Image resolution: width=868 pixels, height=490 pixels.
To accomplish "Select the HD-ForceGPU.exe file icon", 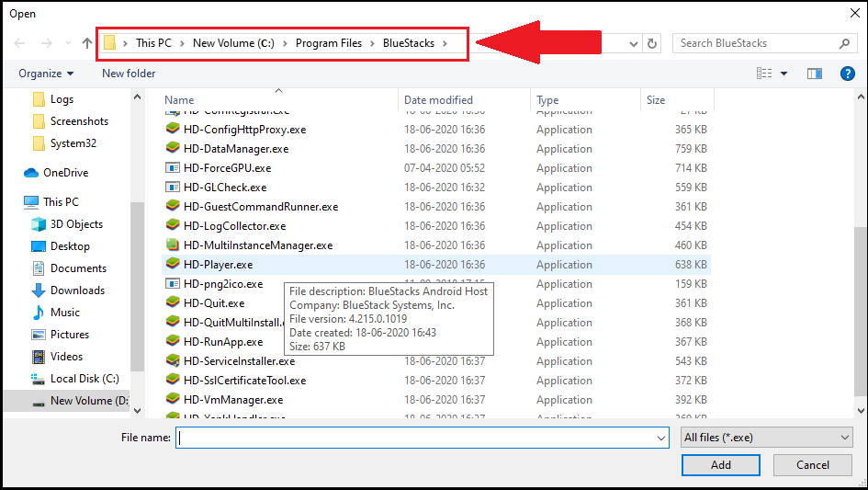I will click(x=173, y=168).
